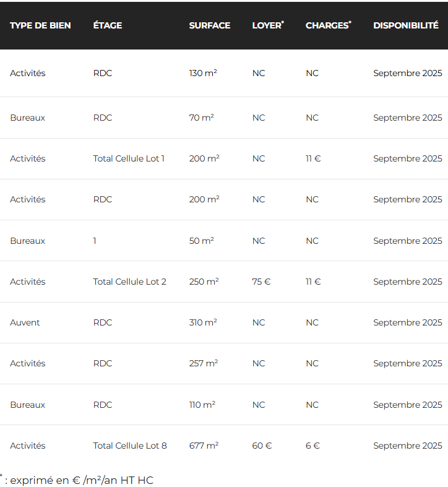The image size is (448, 487).
Task: Click the 60 € loyer value
Action: point(262,446)
